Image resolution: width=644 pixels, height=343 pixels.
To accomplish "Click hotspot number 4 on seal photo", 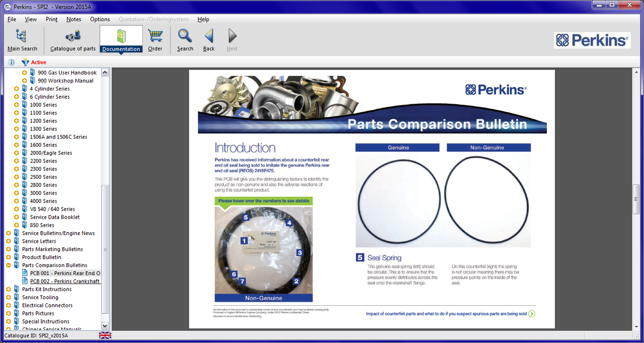I will (289, 223).
